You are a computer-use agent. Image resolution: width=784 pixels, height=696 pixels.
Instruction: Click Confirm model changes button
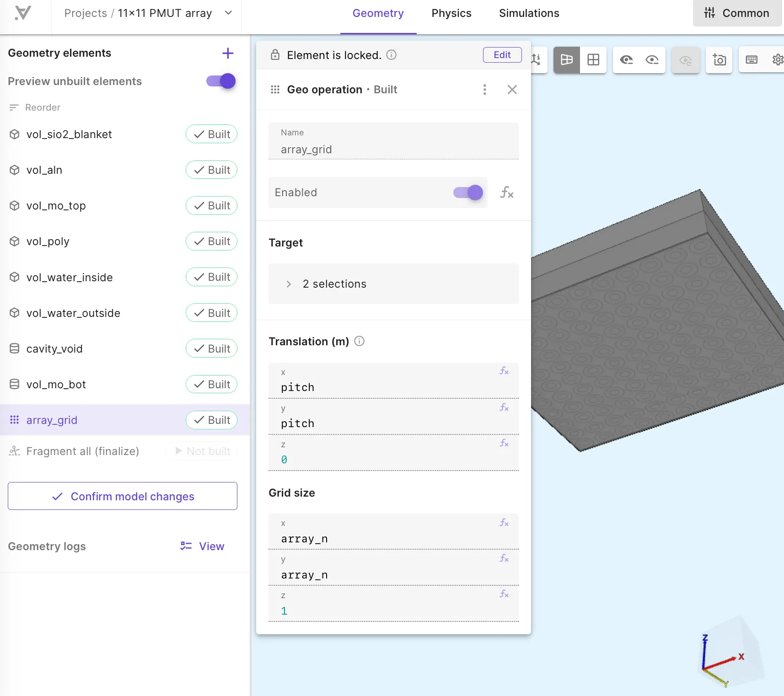(x=123, y=496)
